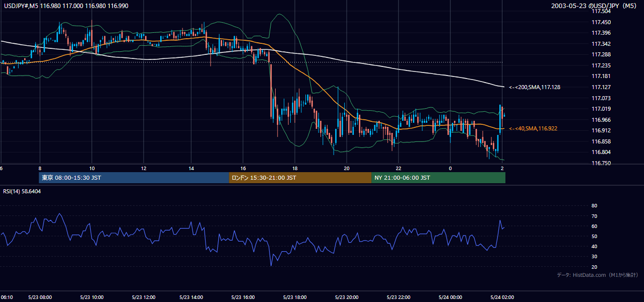The width and height of the screenshot is (644, 302).
Task: Click price axis value 117.342
Action: tap(600, 44)
